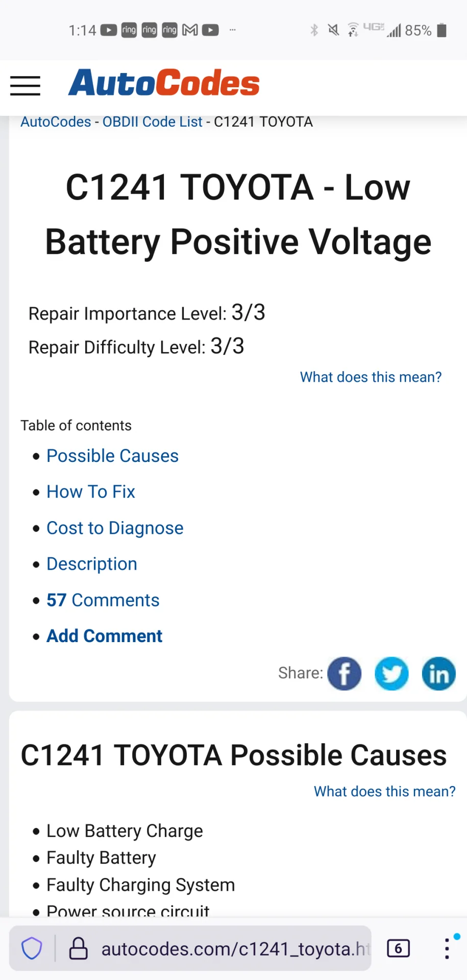View the 57 Comments
Image resolution: width=467 pixels, height=980 pixels.
(x=103, y=600)
